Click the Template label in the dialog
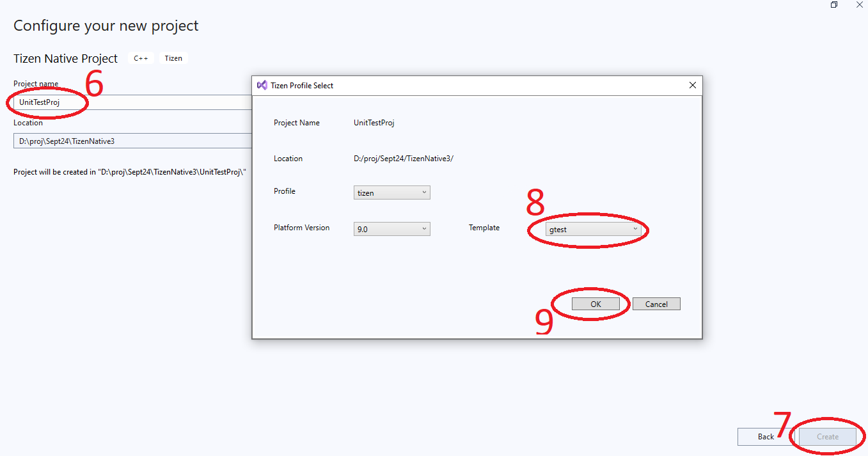 click(x=484, y=228)
